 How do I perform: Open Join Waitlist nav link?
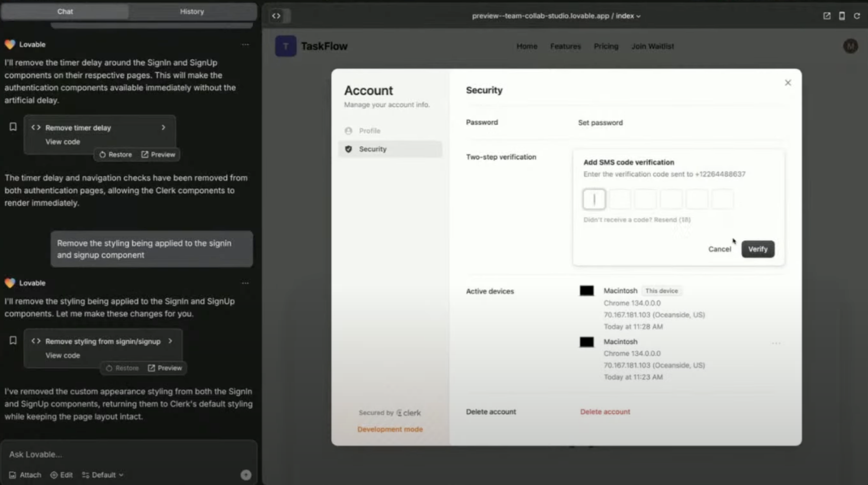pos(652,46)
